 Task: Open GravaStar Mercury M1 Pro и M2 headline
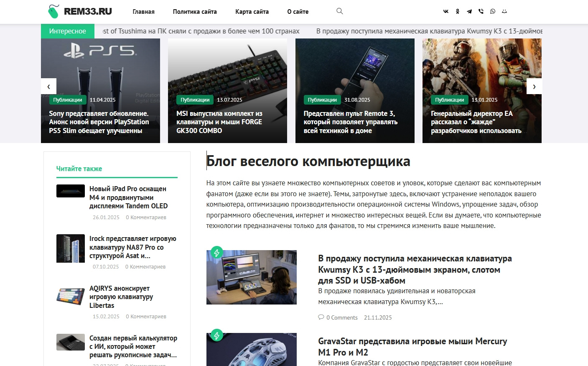(412, 347)
